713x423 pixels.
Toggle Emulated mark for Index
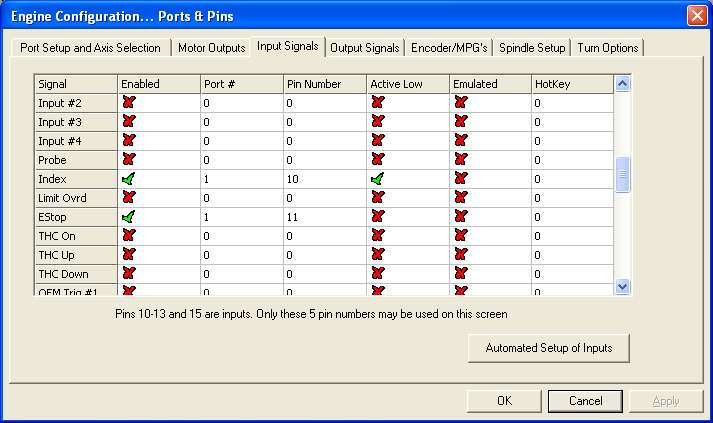(461, 179)
